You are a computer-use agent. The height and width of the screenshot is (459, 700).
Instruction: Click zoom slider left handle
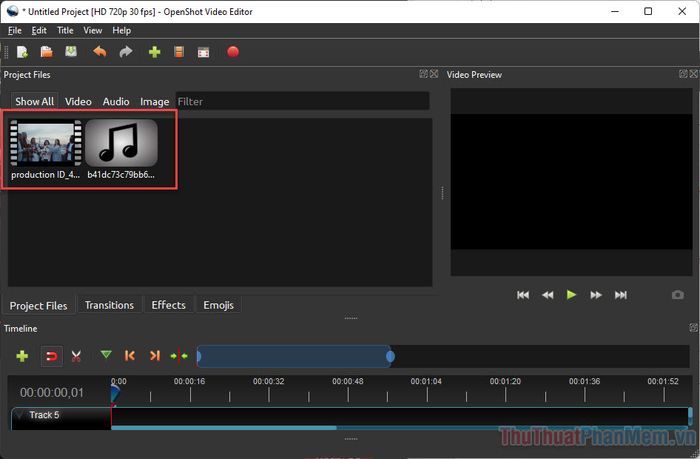(x=199, y=356)
